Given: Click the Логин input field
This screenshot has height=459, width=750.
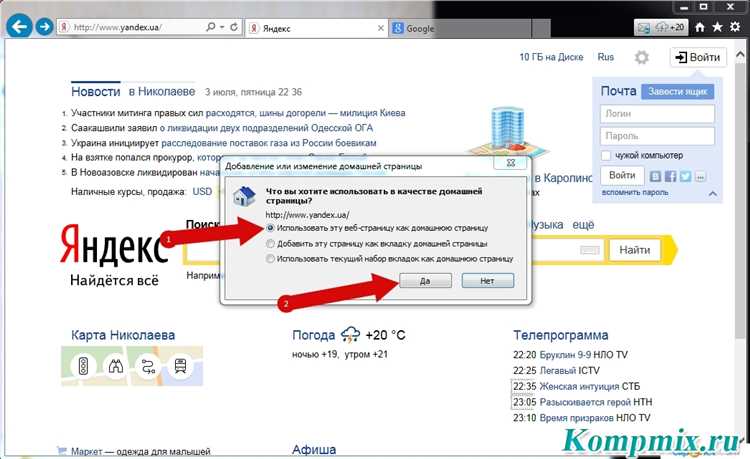Looking at the screenshot, I should coord(657,114).
